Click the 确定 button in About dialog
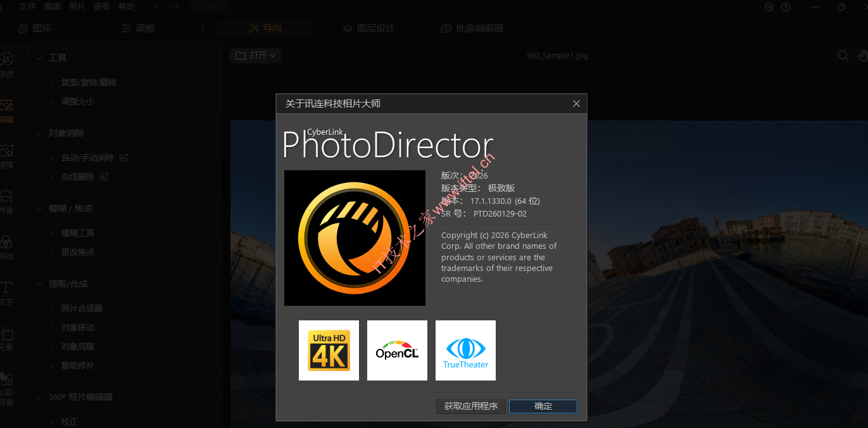The image size is (868, 428). coord(543,406)
